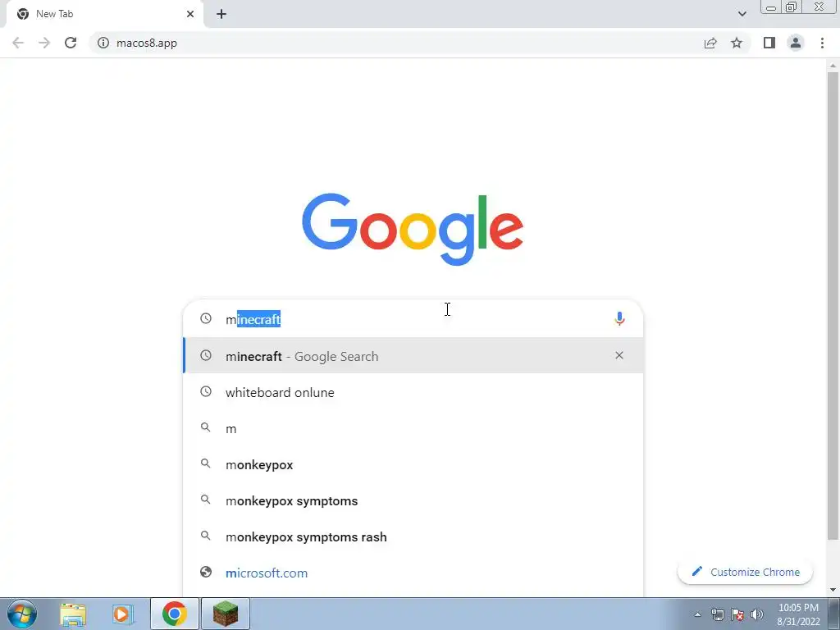Click the magnifier icon beside monkeypox symptoms rash
The width and height of the screenshot is (840, 630).
click(206, 536)
